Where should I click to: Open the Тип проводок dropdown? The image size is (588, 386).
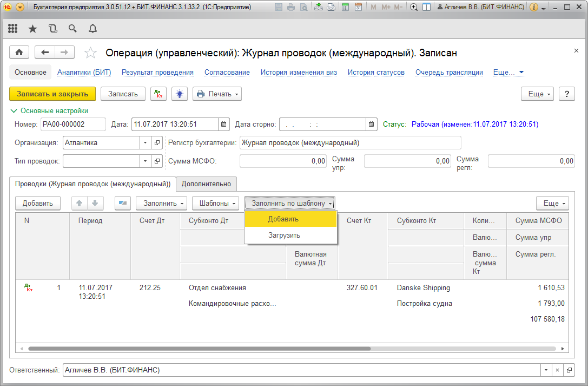pyautogui.click(x=145, y=161)
